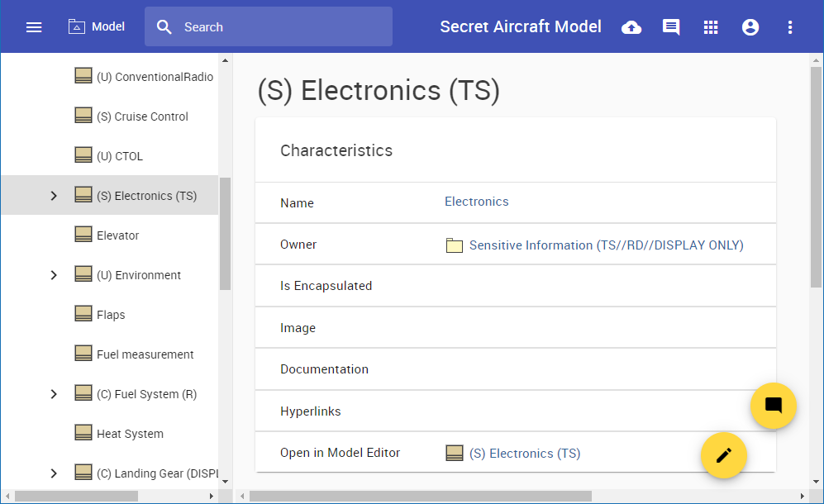824x504 pixels.
Task: Expand the (C) Fuel System (R) node
Action: point(54,394)
